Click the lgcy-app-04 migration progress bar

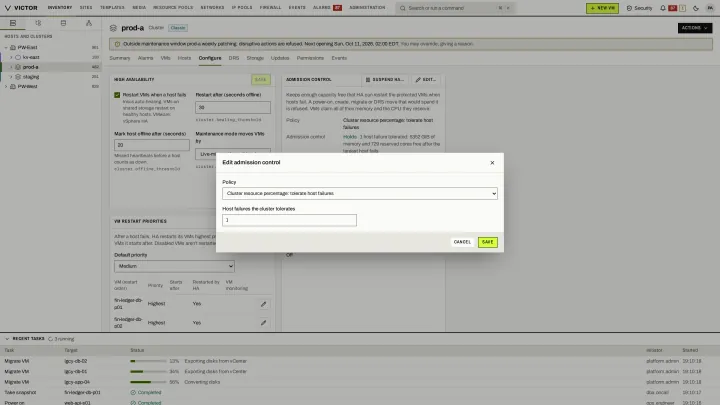[148, 382]
